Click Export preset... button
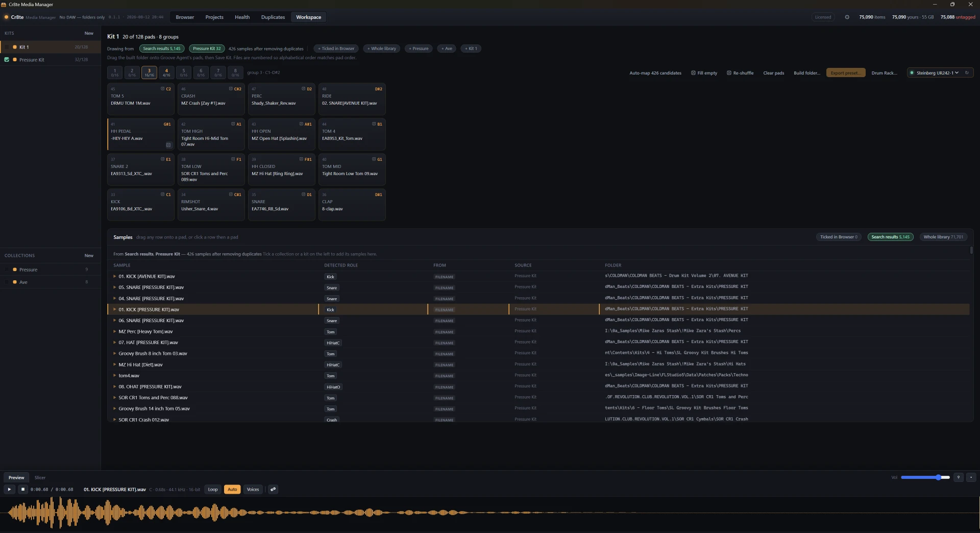This screenshot has height=533, width=980. point(846,73)
